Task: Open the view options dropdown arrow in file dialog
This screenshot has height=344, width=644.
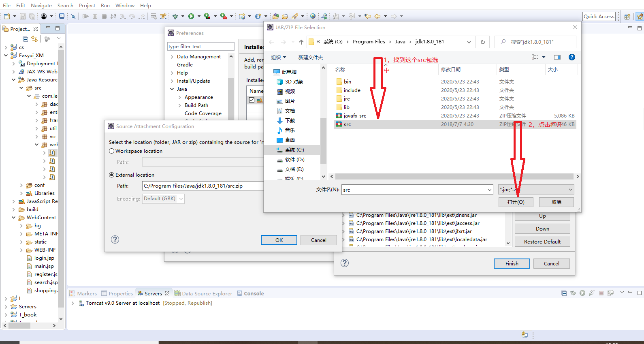Action: [544, 57]
